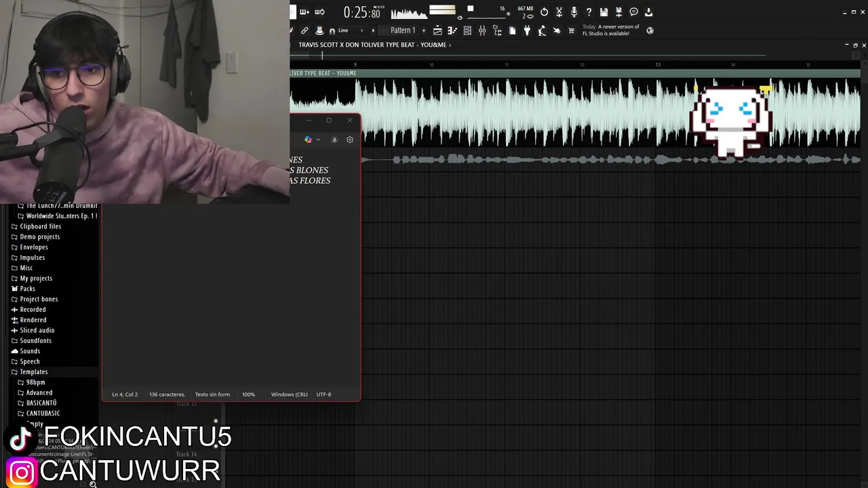Open the help question mark icon
Image resolution: width=868 pixels, height=488 pixels.
click(x=589, y=12)
